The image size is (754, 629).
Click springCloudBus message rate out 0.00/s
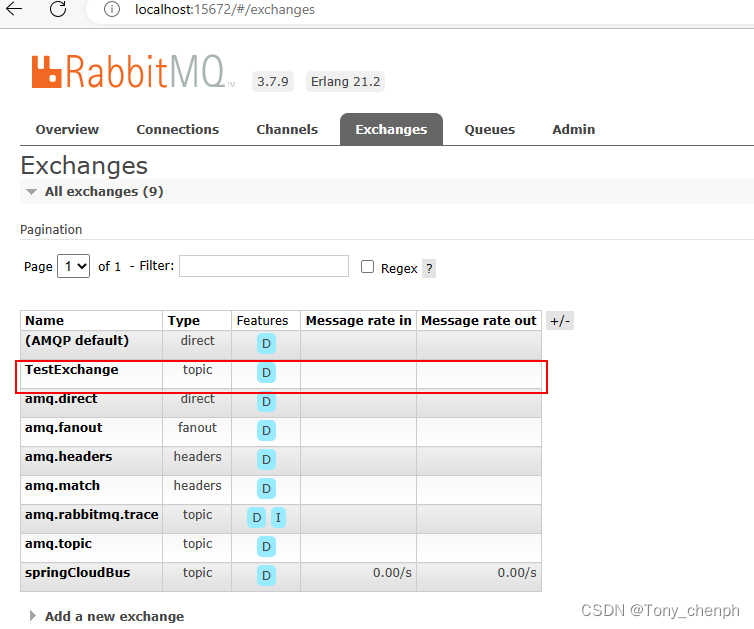pos(517,573)
